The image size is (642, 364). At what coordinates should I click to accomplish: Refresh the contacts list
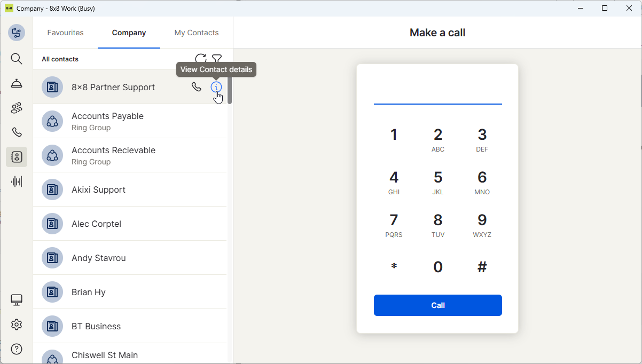200,59
